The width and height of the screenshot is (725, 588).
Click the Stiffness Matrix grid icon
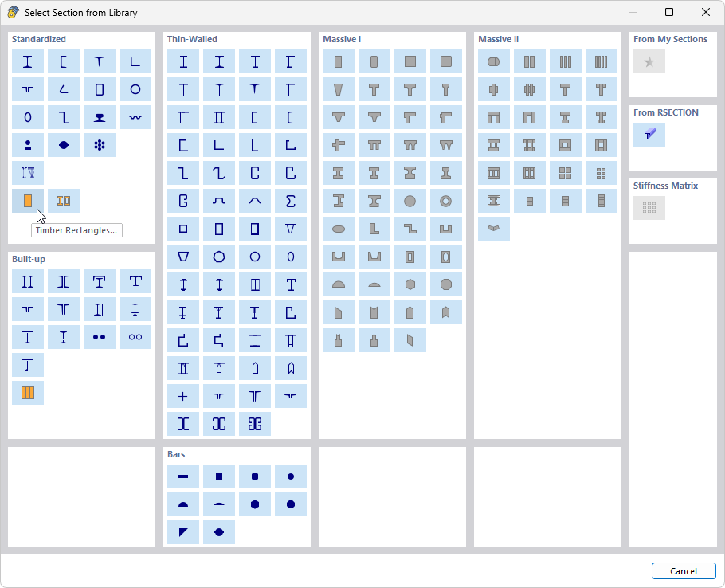point(649,208)
